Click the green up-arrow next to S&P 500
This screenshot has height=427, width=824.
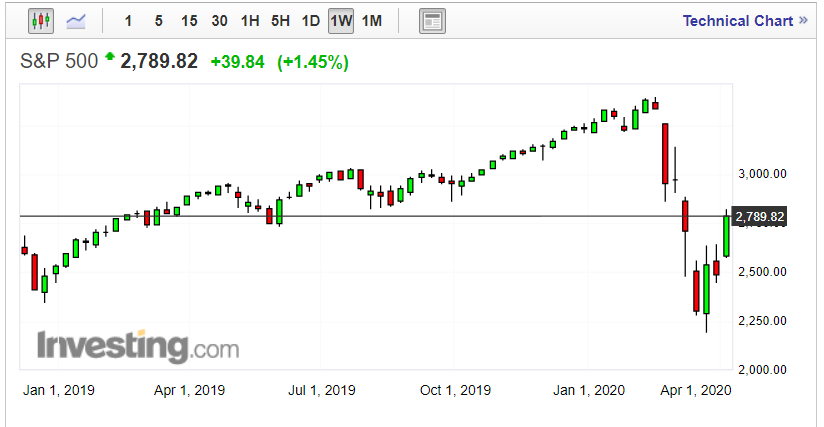coord(110,60)
